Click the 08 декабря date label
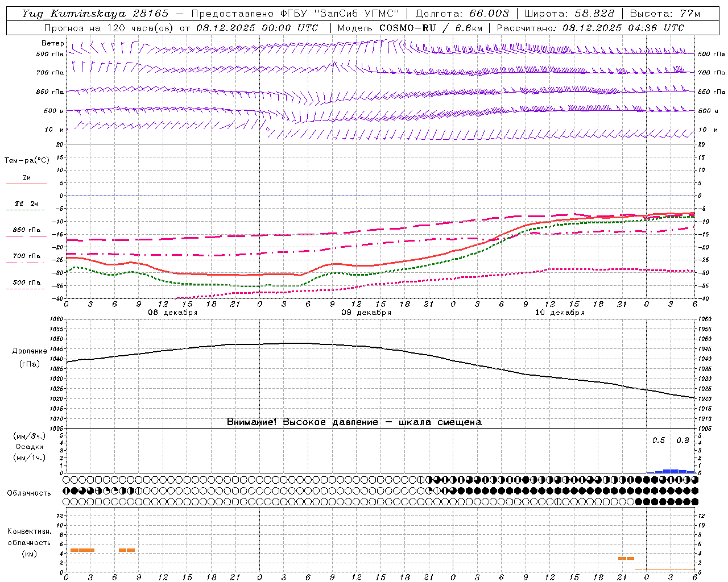The image size is (728, 582). (x=173, y=313)
